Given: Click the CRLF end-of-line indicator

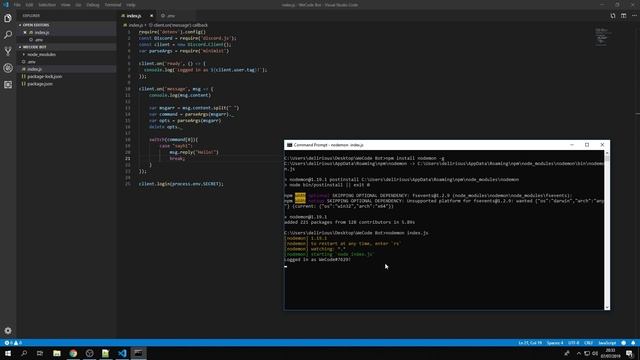Looking at the screenshot, I should pos(588,343).
